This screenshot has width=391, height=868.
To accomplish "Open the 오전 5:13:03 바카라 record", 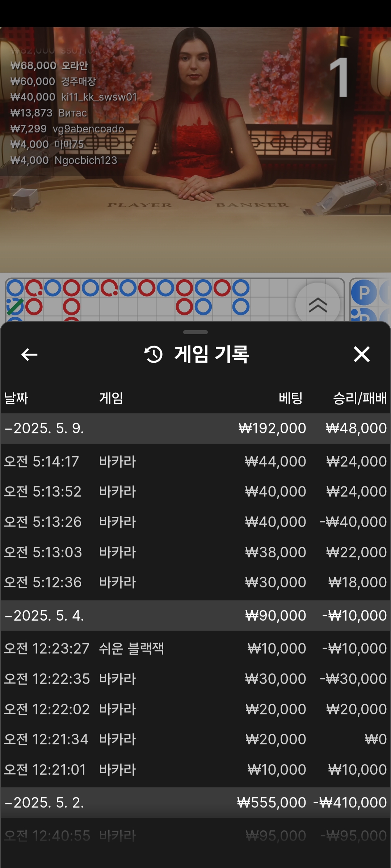I will pos(195,552).
